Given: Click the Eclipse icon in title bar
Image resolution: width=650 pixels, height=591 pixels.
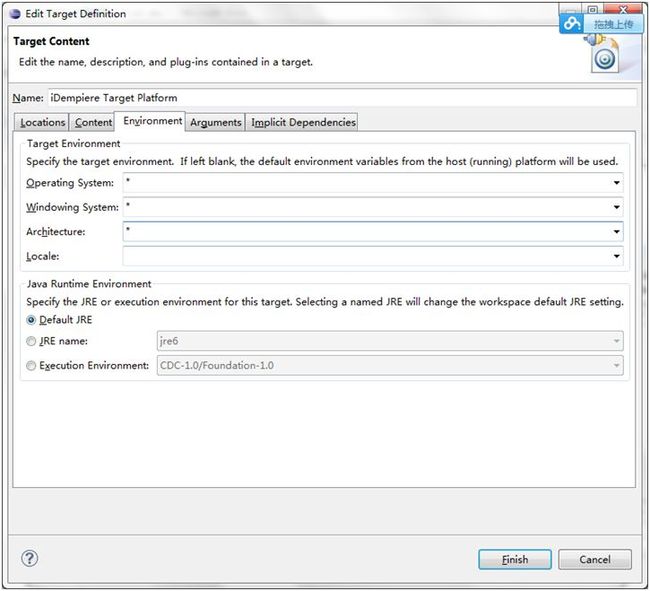Looking at the screenshot, I should 15,14.
